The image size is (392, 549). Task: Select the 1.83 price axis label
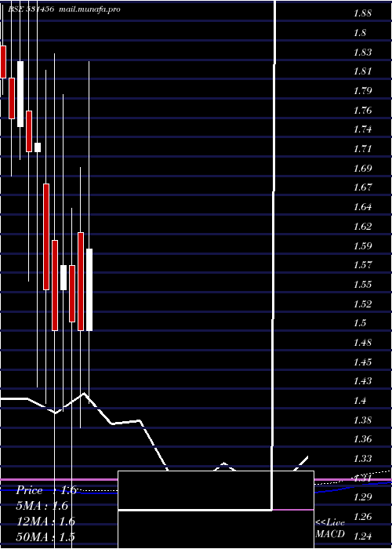pos(362,53)
